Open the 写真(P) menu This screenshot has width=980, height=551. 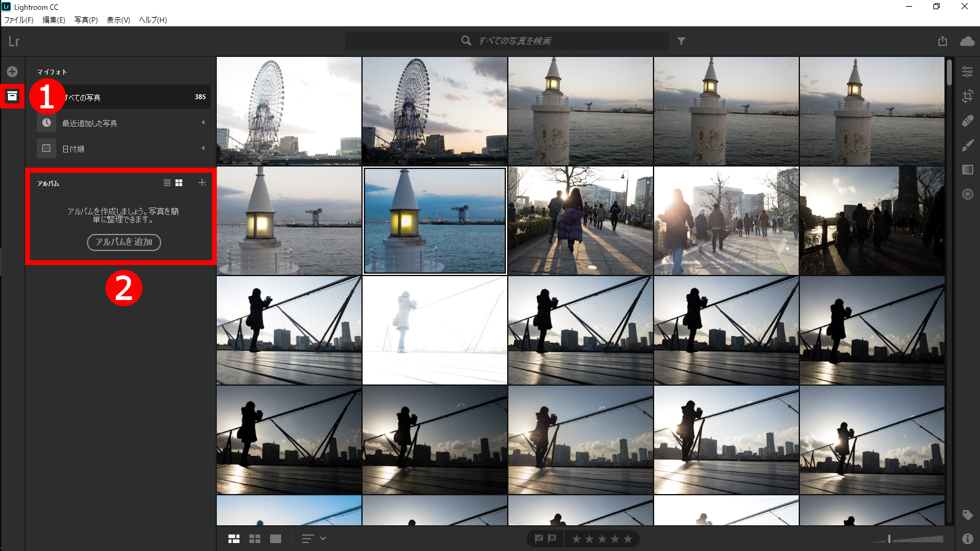(x=86, y=20)
